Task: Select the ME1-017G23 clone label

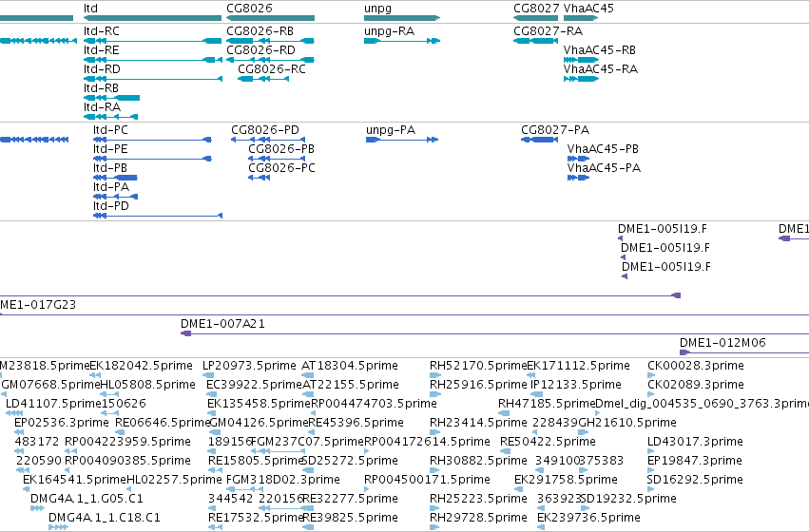Action: click(38, 305)
